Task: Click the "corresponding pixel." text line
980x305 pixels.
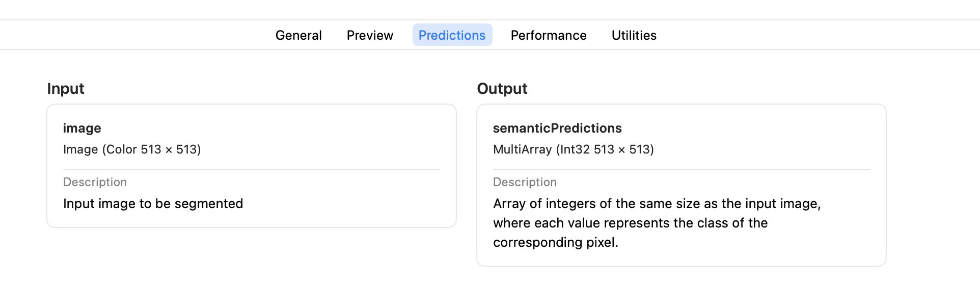Action: coord(555,242)
